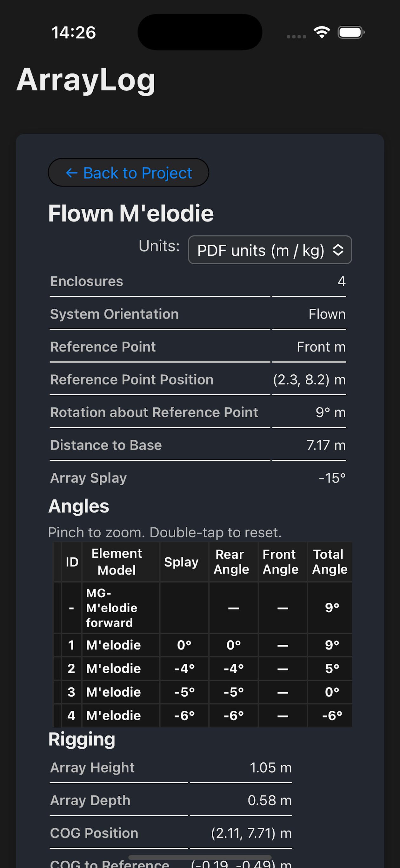The height and width of the screenshot is (868, 400).
Task: Tap the Reference Point Position coordinates
Action: click(309, 379)
